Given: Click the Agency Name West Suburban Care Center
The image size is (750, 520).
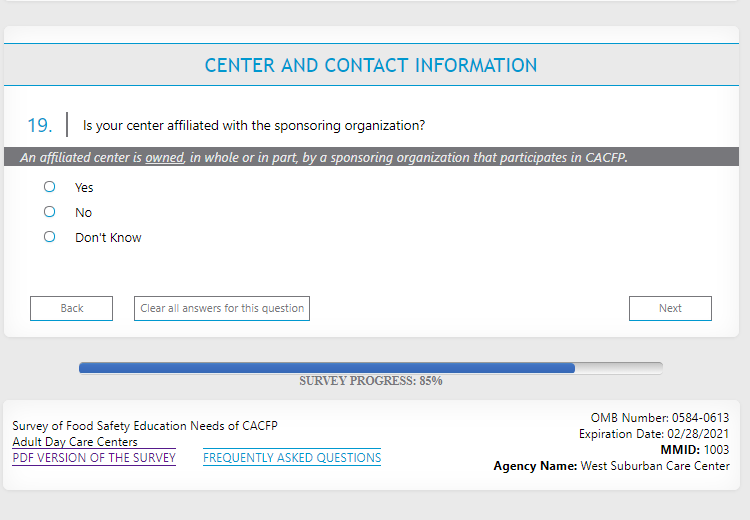Looking at the screenshot, I should (611, 466).
